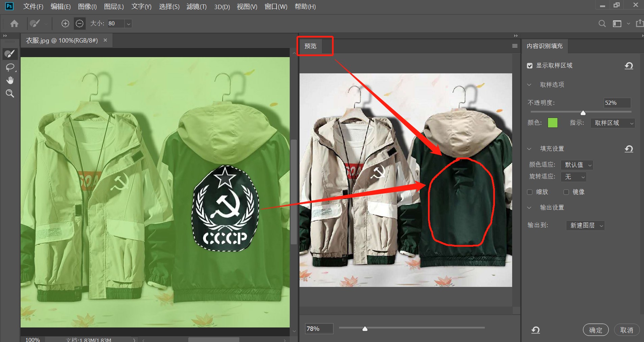This screenshot has height=342, width=644.
Task: Switch brush to add mode (plus icon)
Action: [65, 23]
